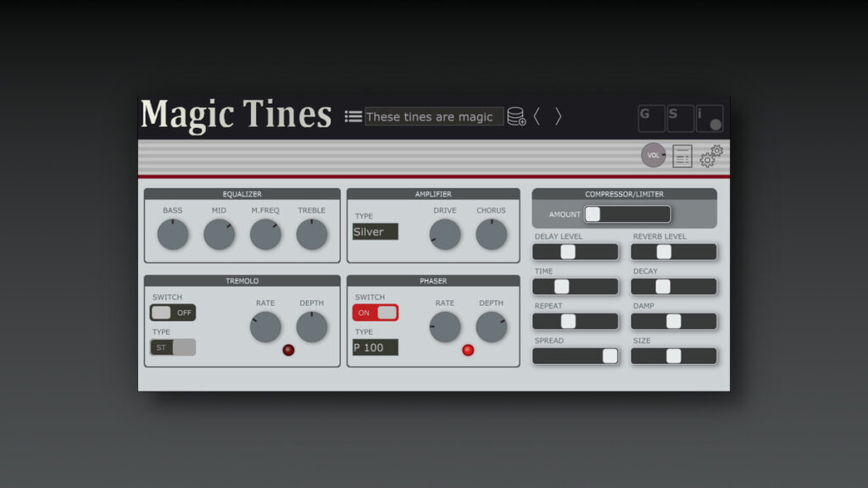Click the G button in the header
The width and height of the screenshot is (868, 488).
click(651, 119)
